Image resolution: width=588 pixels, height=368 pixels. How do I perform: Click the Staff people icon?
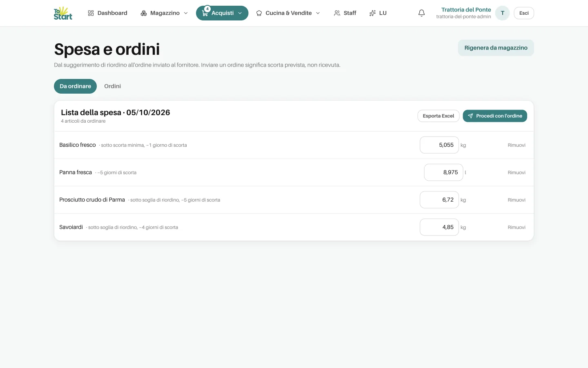pos(337,13)
